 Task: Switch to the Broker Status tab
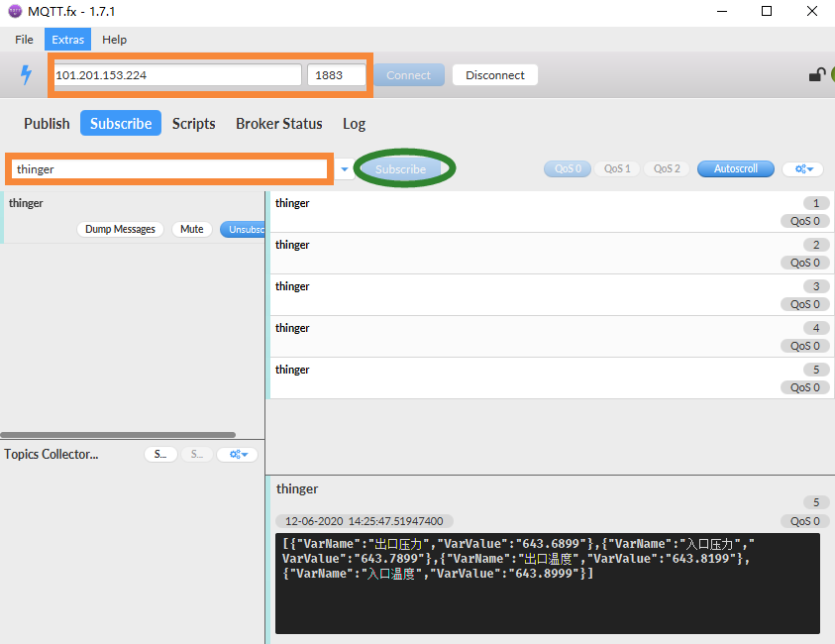tap(279, 124)
